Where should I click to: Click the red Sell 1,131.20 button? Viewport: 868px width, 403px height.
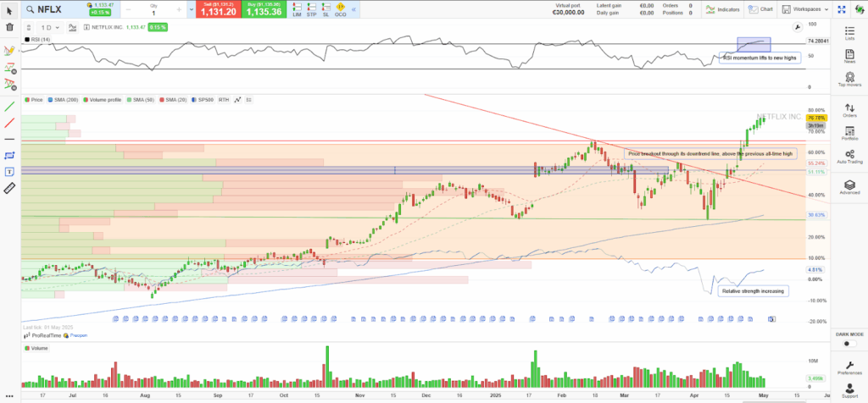pyautogui.click(x=219, y=10)
